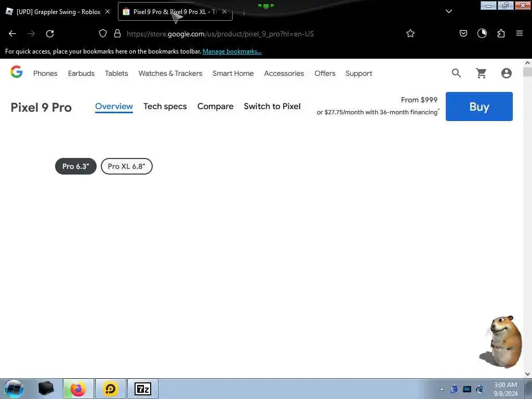Reload the current page
The width and height of the screenshot is (532, 399).
pos(50,34)
